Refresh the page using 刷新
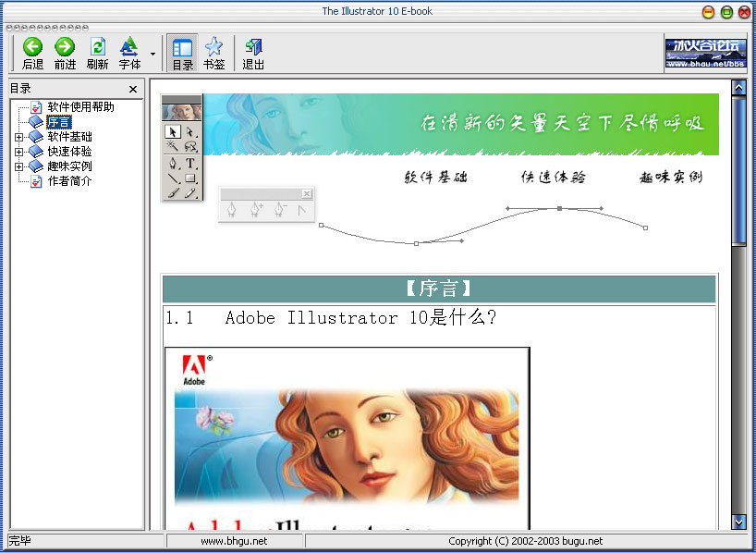 (x=97, y=54)
